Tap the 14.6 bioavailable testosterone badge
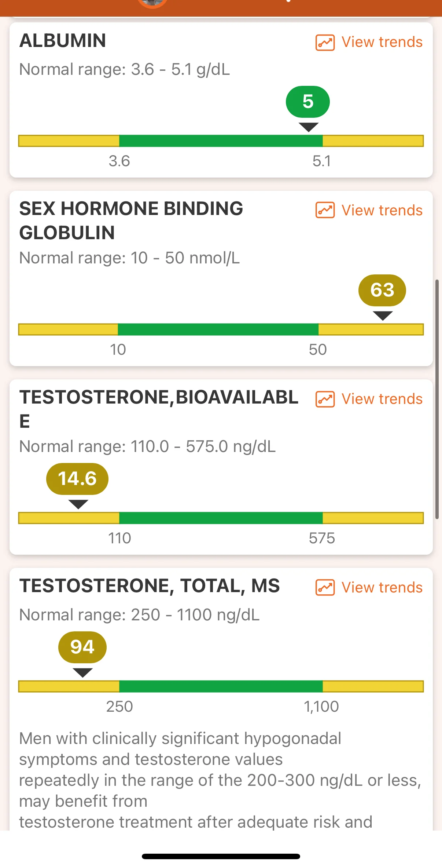442x868 pixels. (77, 479)
